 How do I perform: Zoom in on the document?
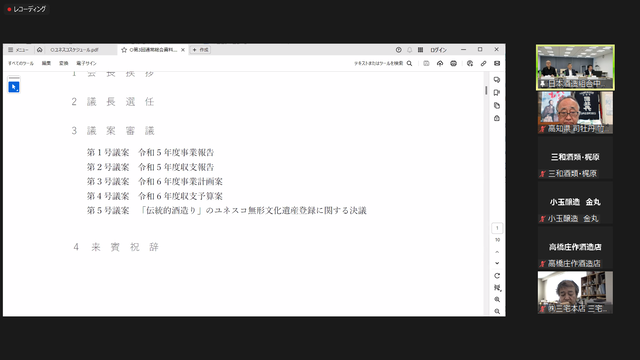[x=497, y=300]
